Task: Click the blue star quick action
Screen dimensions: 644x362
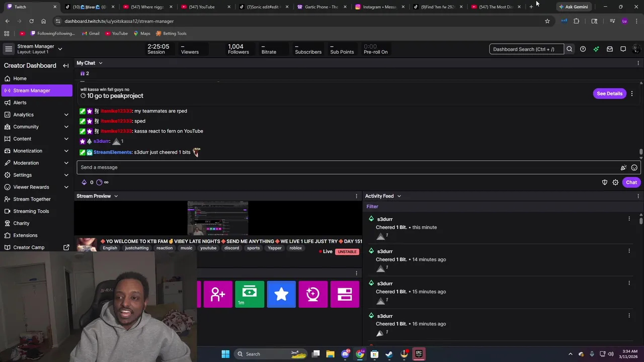Action: coord(281,294)
